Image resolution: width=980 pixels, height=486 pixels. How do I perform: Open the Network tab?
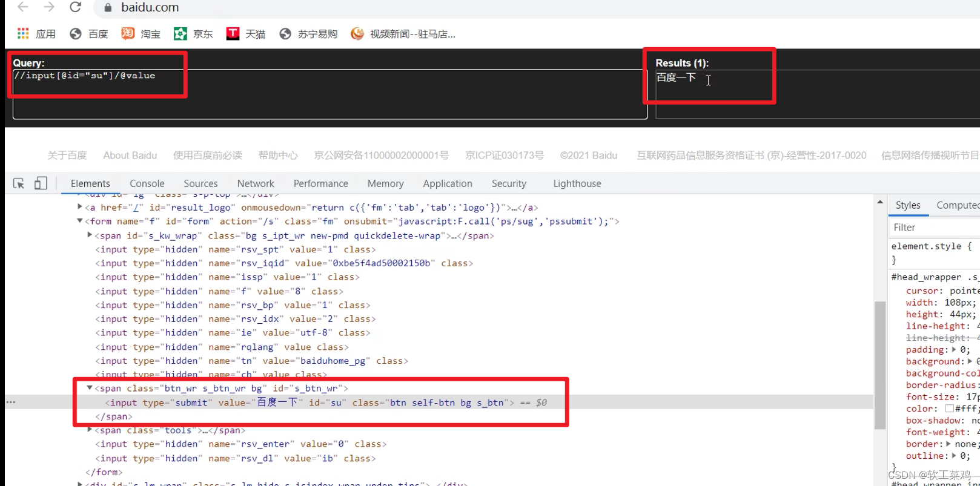tap(256, 183)
